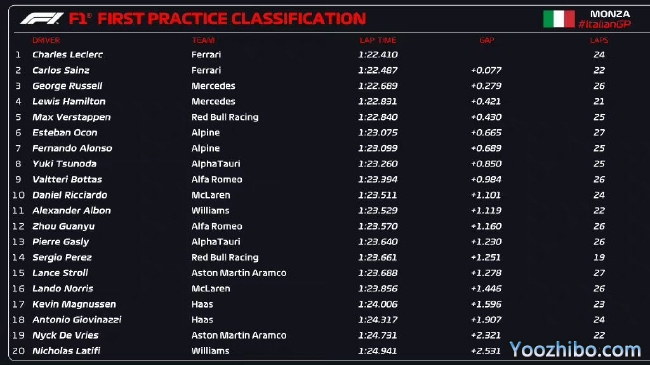Click the TEAM column header
This screenshot has height=365, width=650.
(x=203, y=40)
